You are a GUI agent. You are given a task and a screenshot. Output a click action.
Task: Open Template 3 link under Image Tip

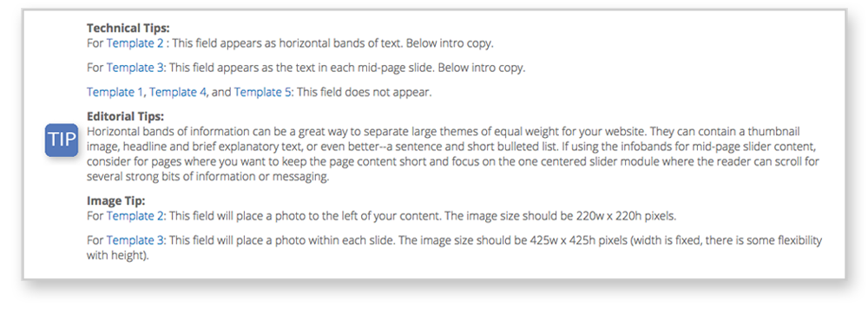(x=135, y=240)
